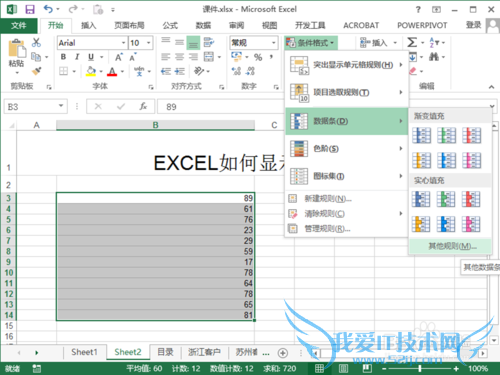Apply orange solid fill data bar
The height and width of the screenshot is (375, 500).
[x=421, y=224]
